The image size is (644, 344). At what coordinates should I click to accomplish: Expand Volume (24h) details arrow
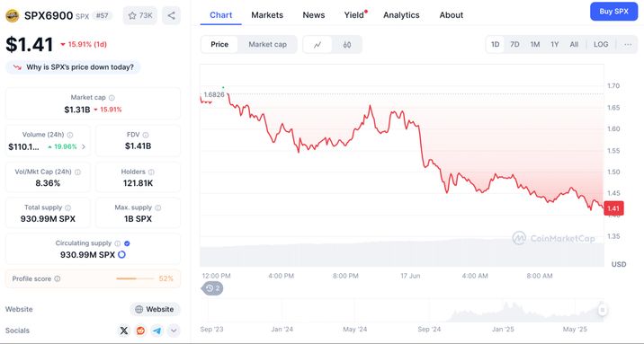click(x=84, y=146)
